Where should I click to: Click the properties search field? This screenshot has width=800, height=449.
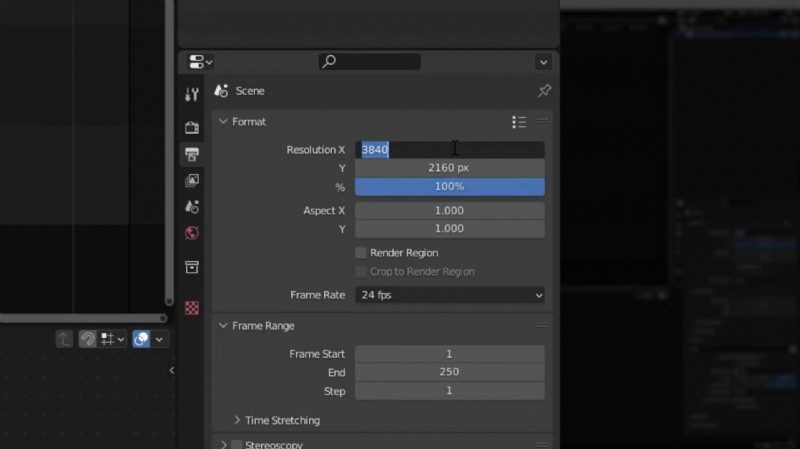click(x=370, y=62)
